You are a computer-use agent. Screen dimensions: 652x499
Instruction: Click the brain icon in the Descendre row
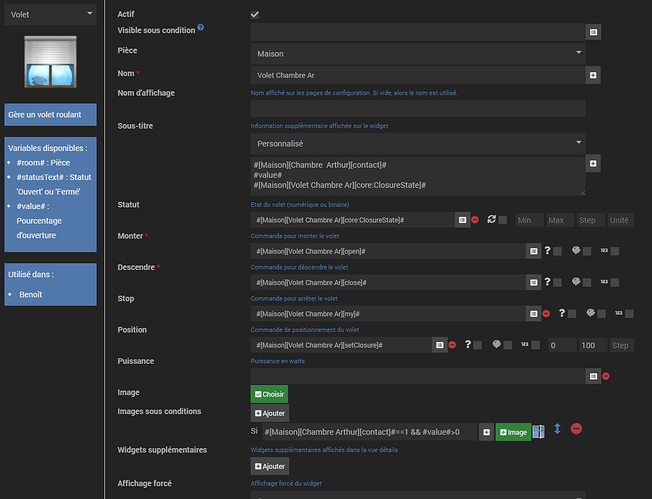576,282
